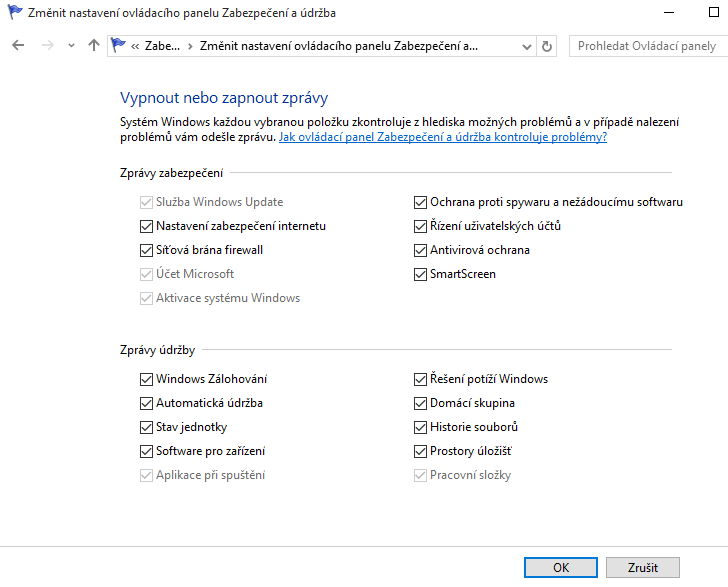Uncheck Windows Zálohování

(x=146, y=379)
